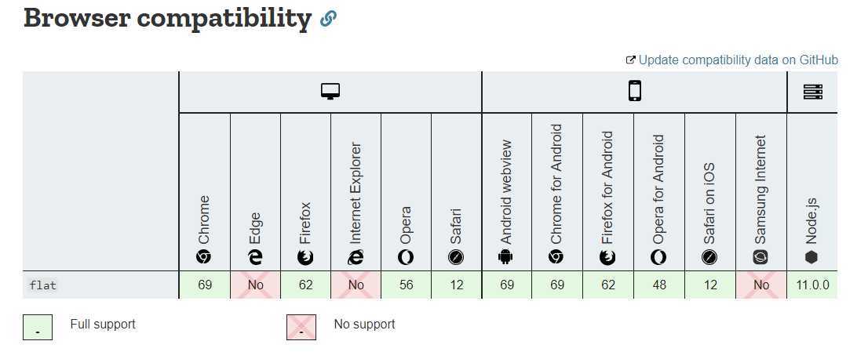Select the server platform icon

[812, 92]
